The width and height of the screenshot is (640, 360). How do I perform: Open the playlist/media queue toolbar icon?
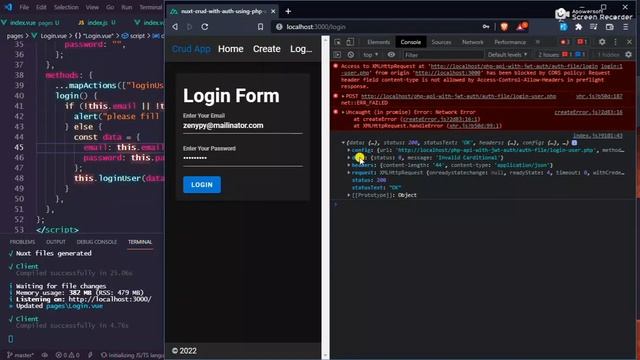[x=593, y=27]
